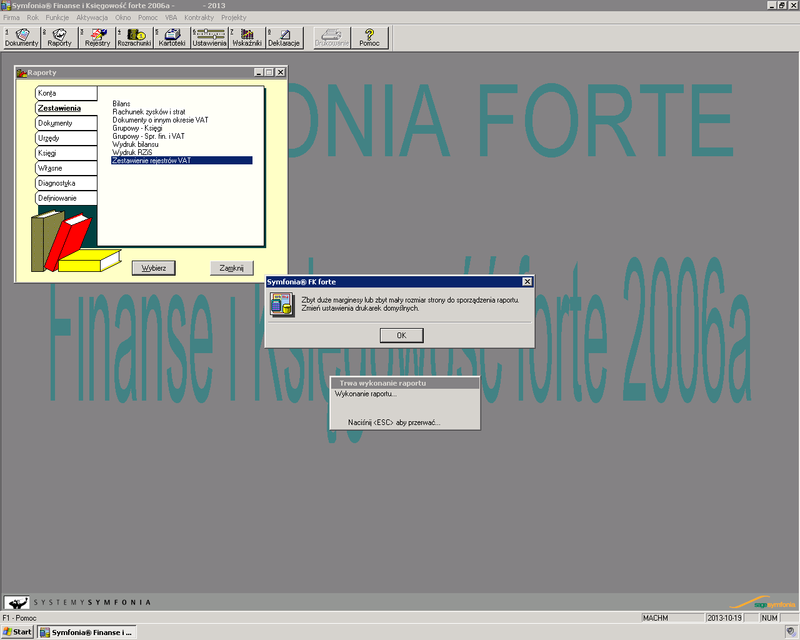Minimize the Raporty window
This screenshot has width=800, height=640.
tap(259, 72)
